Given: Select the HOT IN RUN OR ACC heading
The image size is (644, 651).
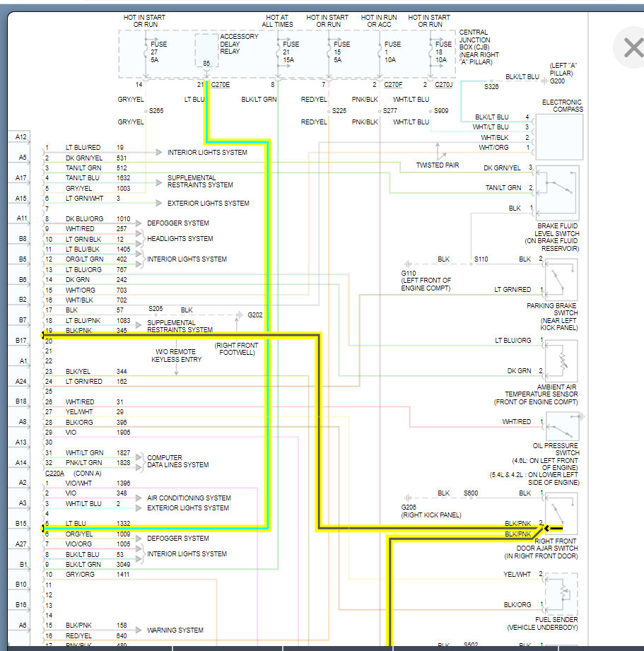Looking at the screenshot, I should [379, 20].
